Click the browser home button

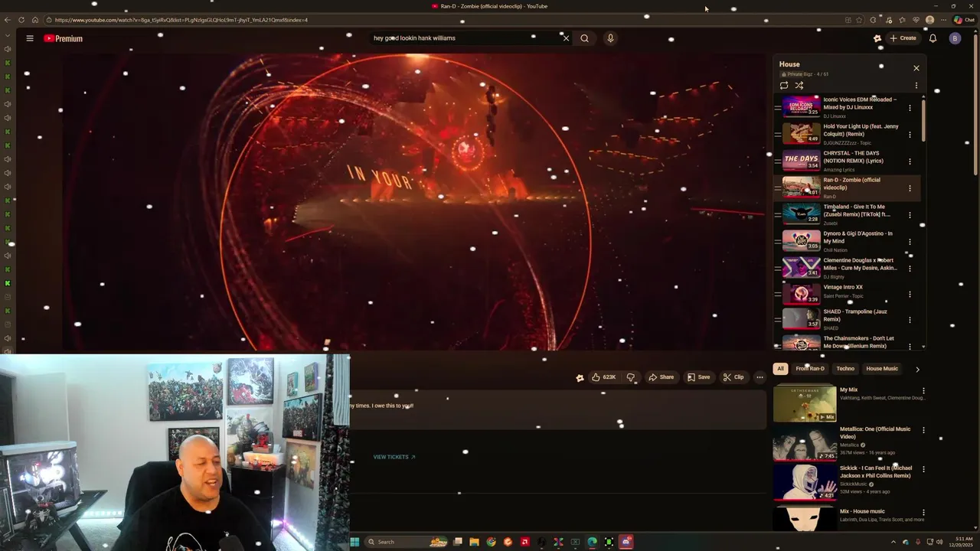[34, 20]
